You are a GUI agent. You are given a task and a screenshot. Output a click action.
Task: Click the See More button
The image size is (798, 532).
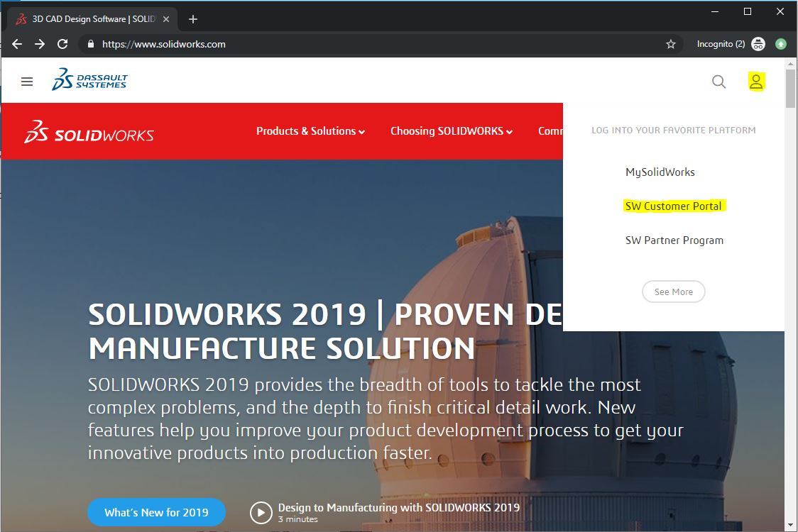(x=673, y=292)
